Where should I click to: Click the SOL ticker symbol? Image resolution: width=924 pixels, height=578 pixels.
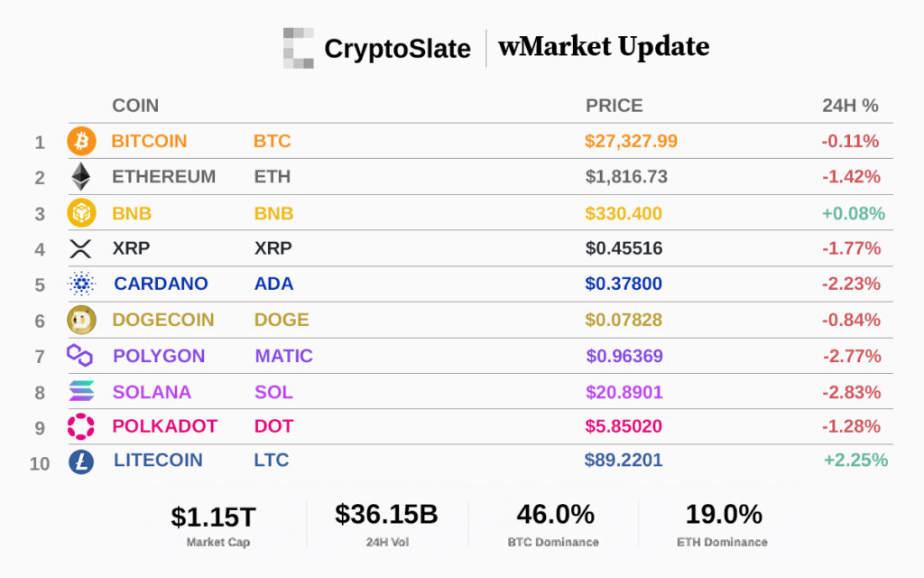pyautogui.click(x=273, y=392)
